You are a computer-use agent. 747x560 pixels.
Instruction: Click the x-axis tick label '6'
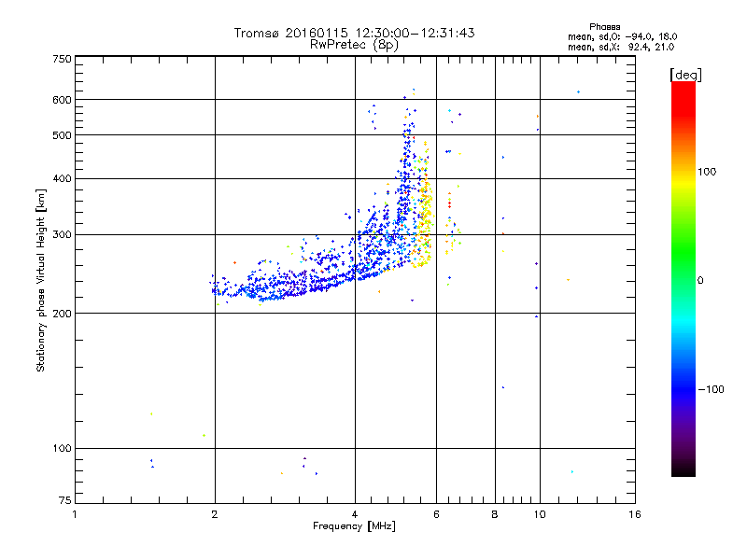[436, 514]
